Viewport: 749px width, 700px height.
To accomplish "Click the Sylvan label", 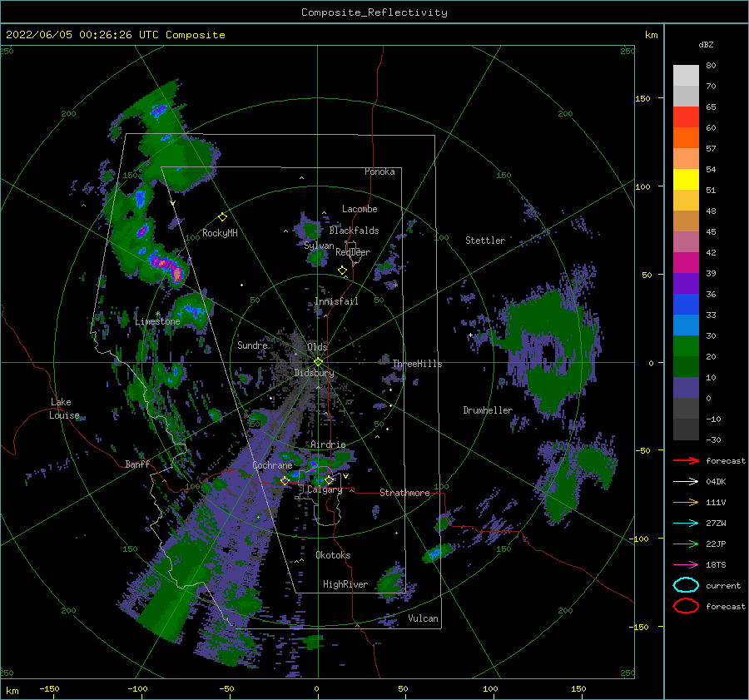I will pos(319,246).
